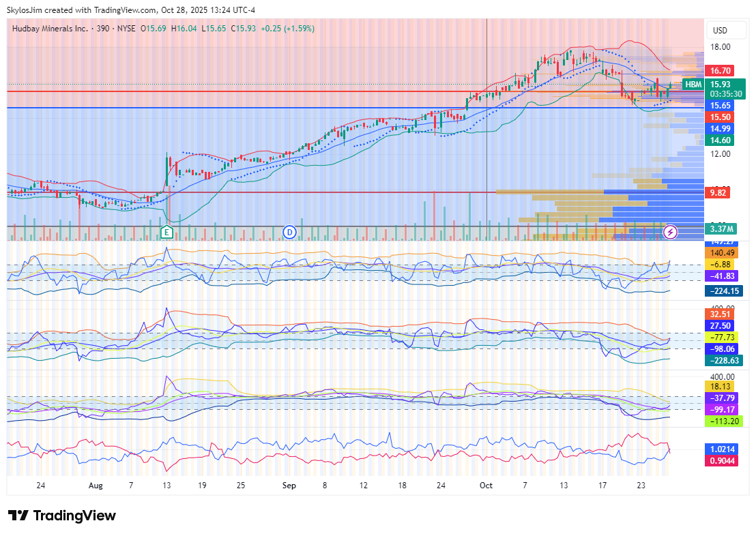Screen dimensions: 756x536
Task: Click the 12.00 price axis tick
Action: pos(721,154)
